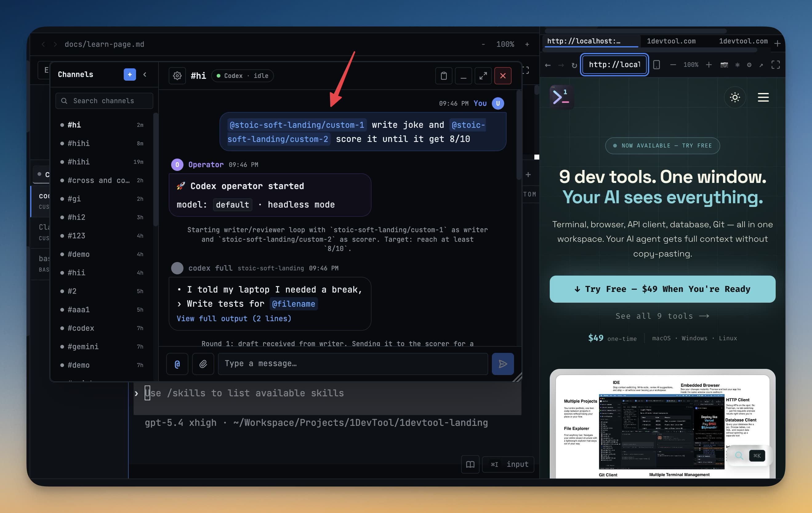This screenshot has width=812, height=513.
Task: Open page externally with the diagonal arrow icon
Action: coord(761,65)
